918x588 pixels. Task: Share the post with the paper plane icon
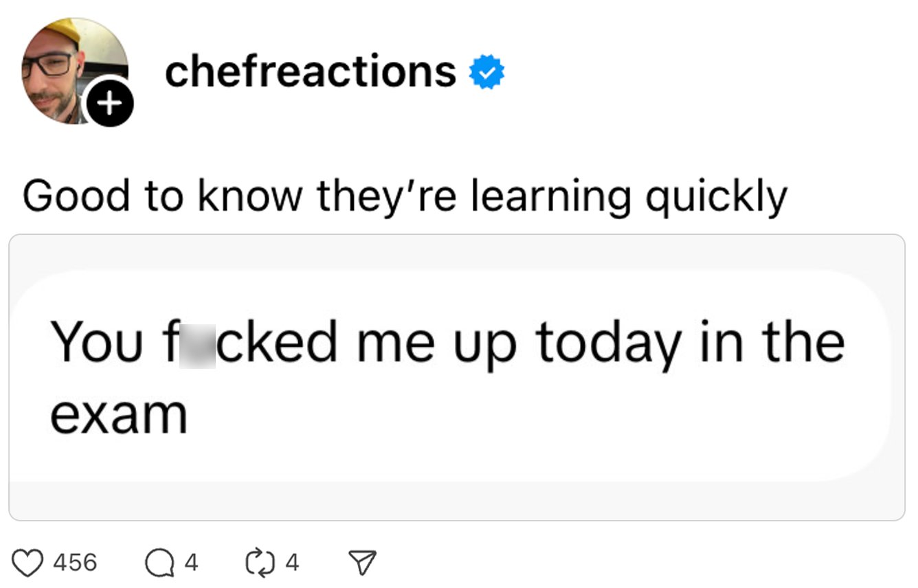point(362,563)
